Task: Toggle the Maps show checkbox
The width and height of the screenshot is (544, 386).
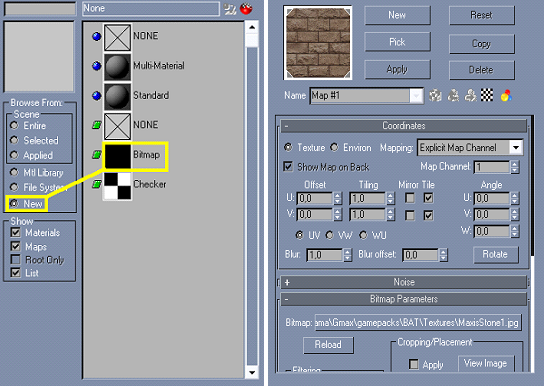Action: [x=16, y=246]
